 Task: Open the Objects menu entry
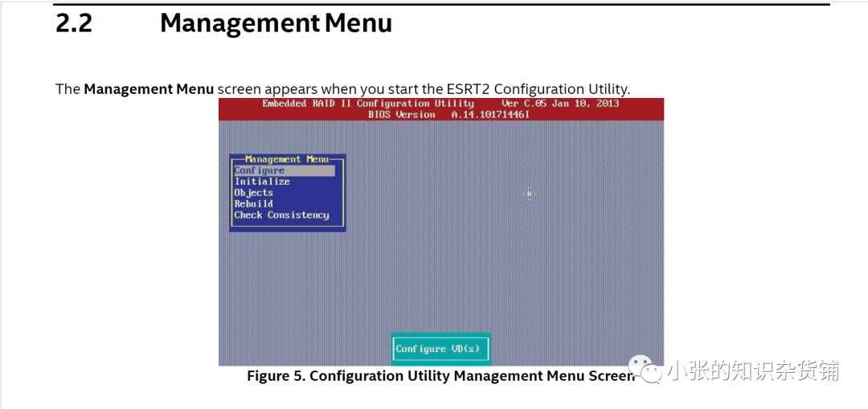[253, 193]
